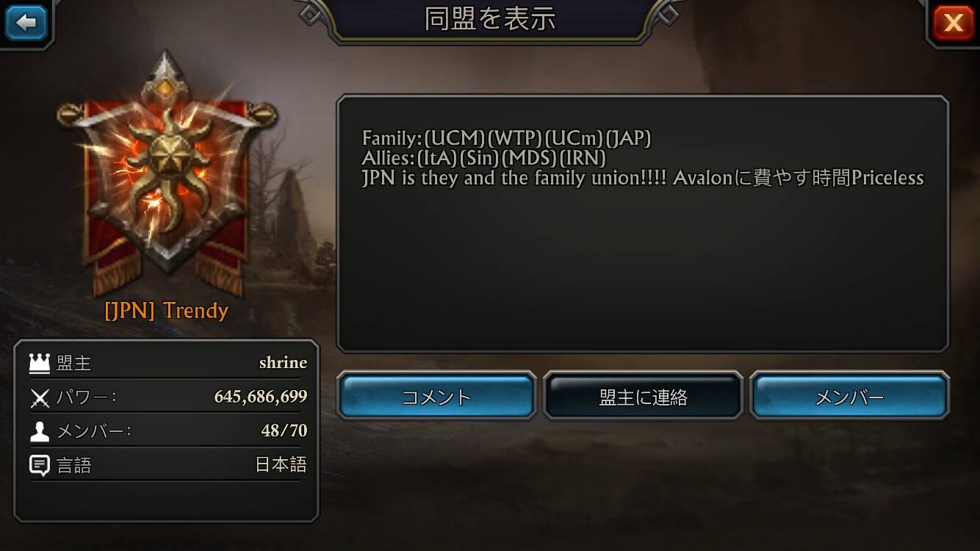
Task: Click the crown leader icon
Action: (x=39, y=362)
